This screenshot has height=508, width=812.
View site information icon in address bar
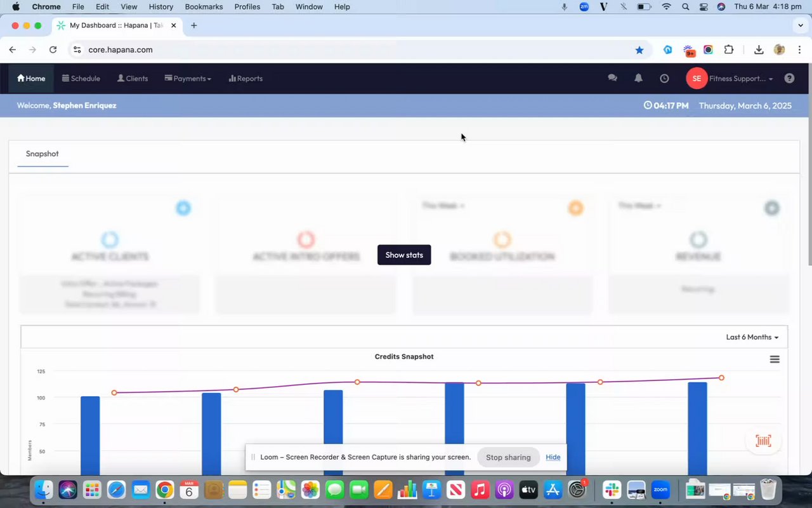point(77,50)
